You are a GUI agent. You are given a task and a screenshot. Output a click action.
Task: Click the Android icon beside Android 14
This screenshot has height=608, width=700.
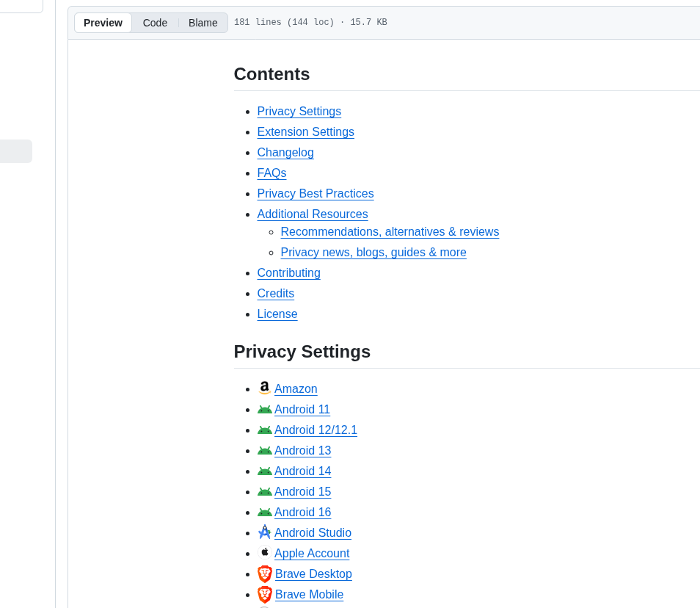coord(265,471)
